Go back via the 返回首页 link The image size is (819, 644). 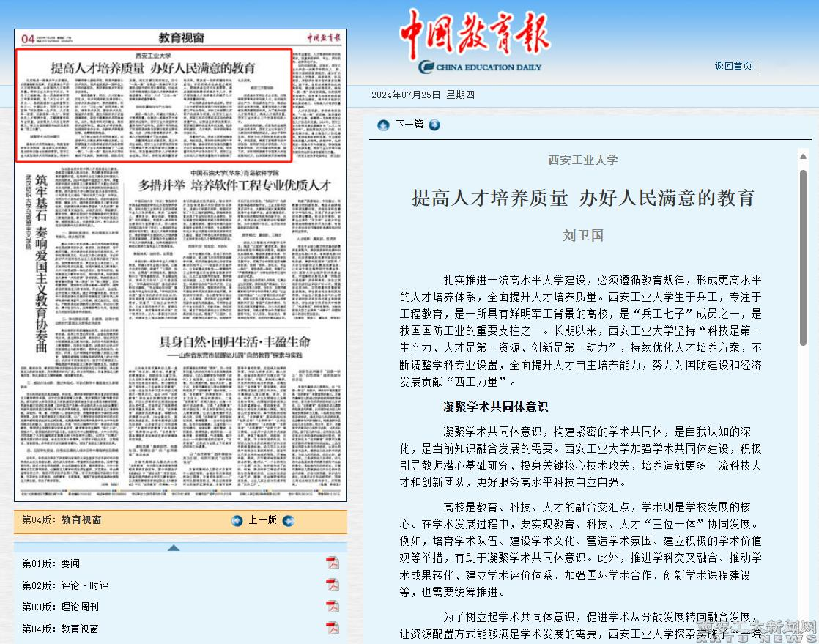click(x=733, y=66)
